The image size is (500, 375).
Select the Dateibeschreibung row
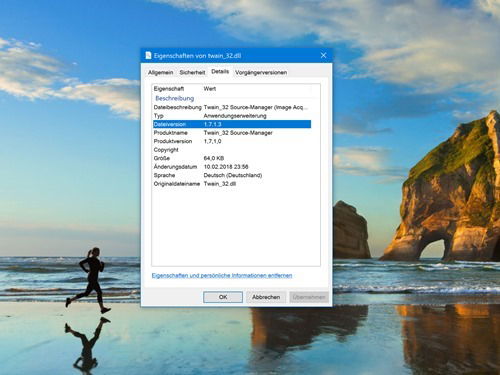(x=232, y=107)
